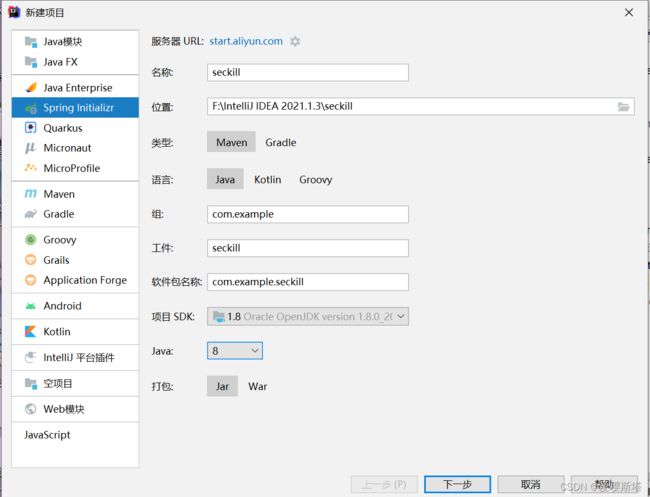Image resolution: width=650 pixels, height=497 pixels.
Task: Select War packaging
Action: (x=257, y=386)
